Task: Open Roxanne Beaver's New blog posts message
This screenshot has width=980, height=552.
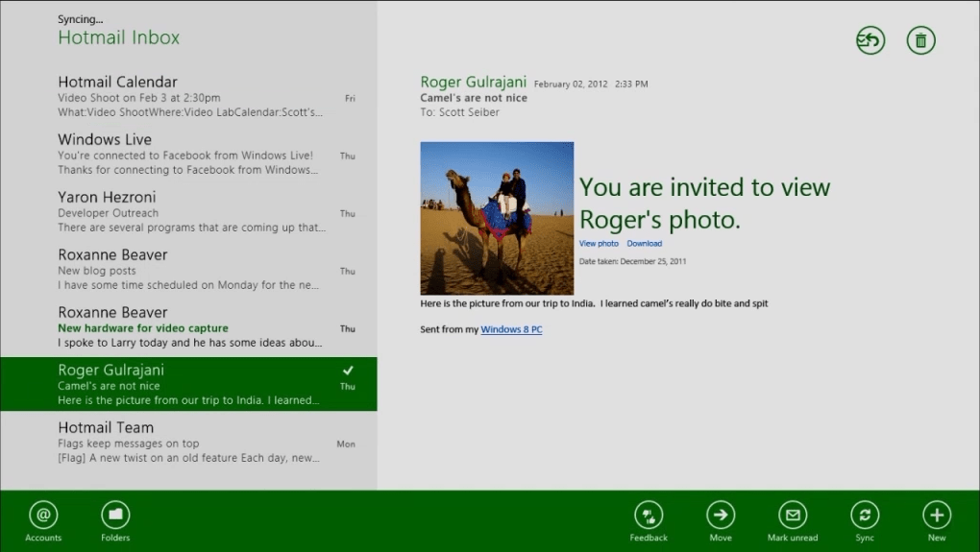Action: click(x=188, y=269)
